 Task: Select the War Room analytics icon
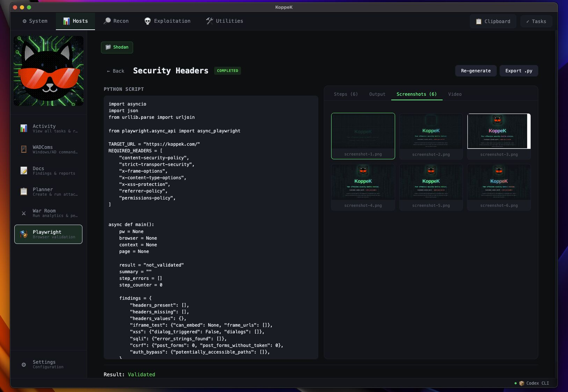(x=24, y=213)
